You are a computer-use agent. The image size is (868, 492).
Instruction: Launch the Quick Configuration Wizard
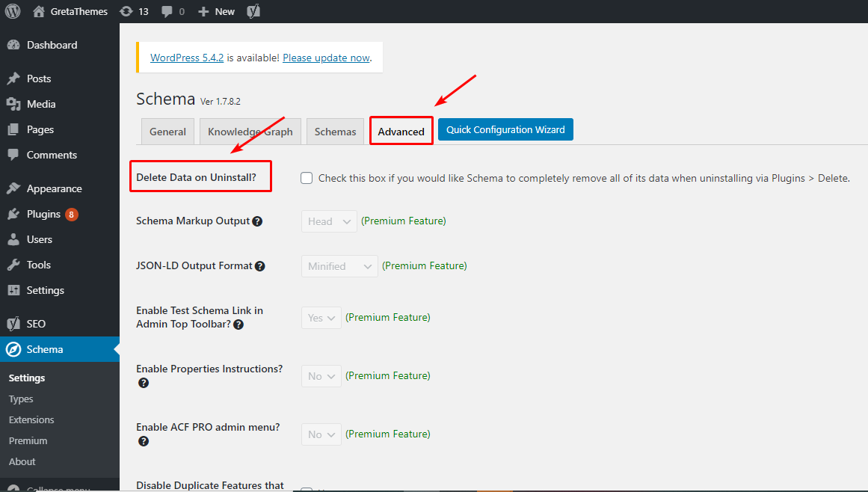505,129
